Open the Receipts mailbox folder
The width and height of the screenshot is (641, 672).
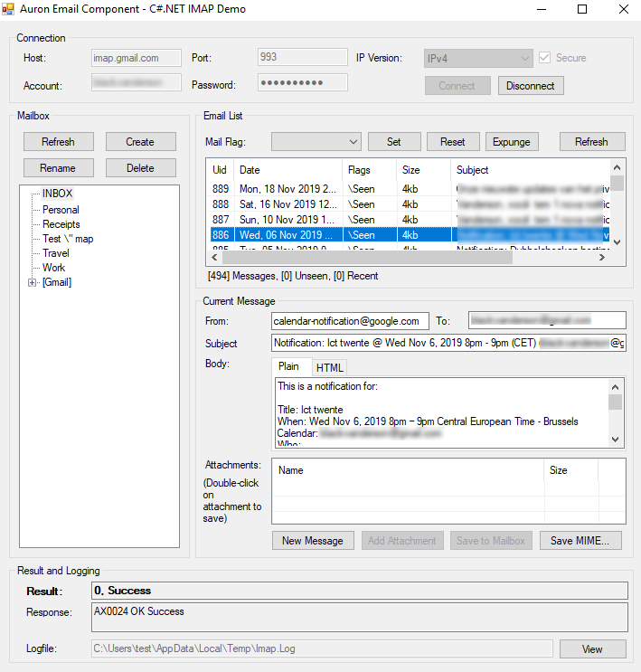click(x=61, y=224)
